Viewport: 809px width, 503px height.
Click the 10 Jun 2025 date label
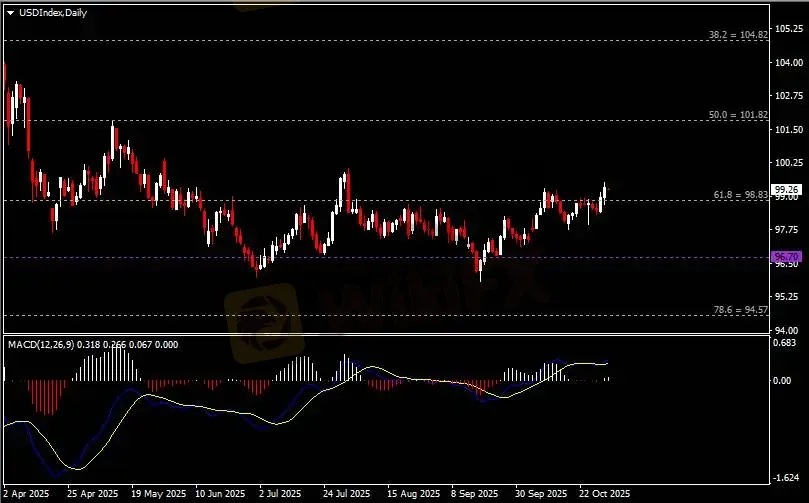point(220,493)
